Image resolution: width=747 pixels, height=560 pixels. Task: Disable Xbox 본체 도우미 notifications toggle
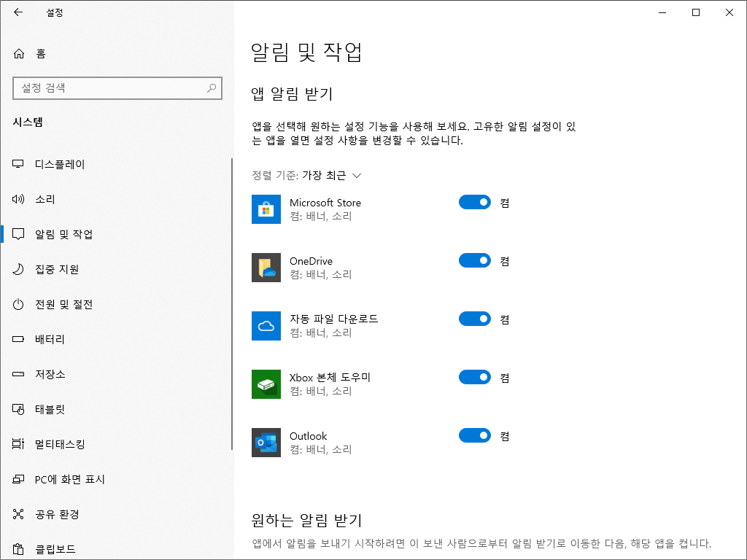[x=474, y=377]
